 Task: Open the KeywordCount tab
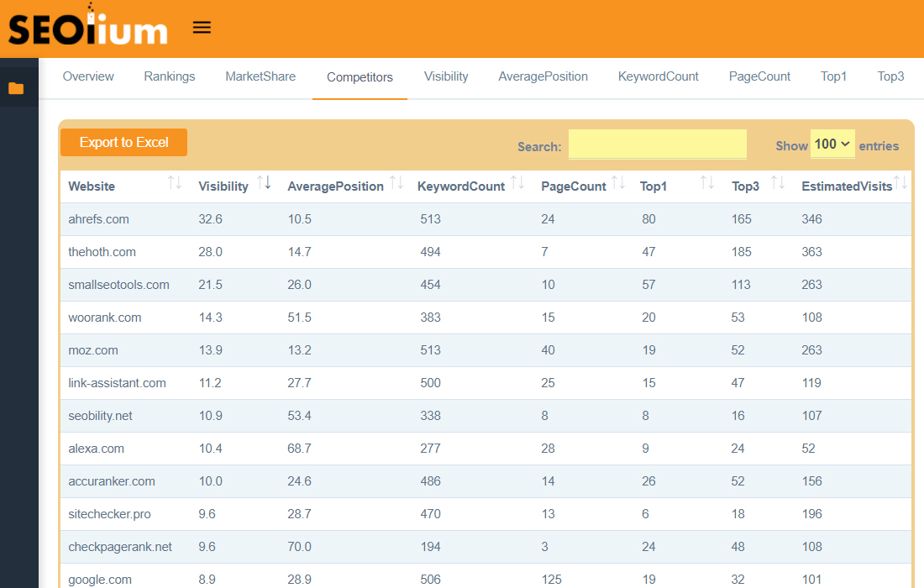click(659, 76)
